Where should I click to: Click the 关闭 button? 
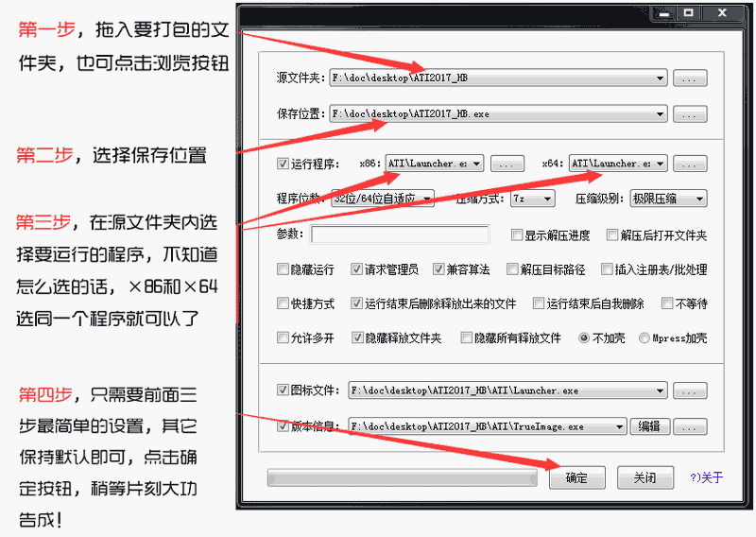pyautogui.click(x=645, y=477)
